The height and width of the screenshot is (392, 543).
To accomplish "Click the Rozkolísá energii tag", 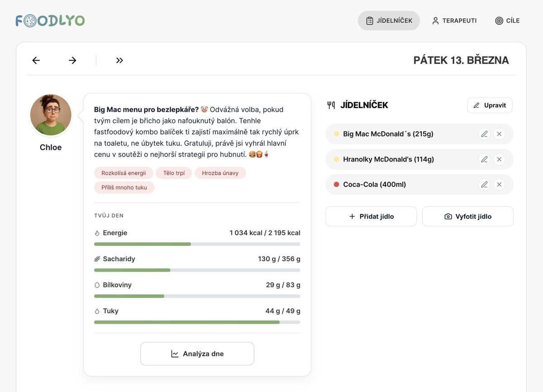I will pos(124,173).
